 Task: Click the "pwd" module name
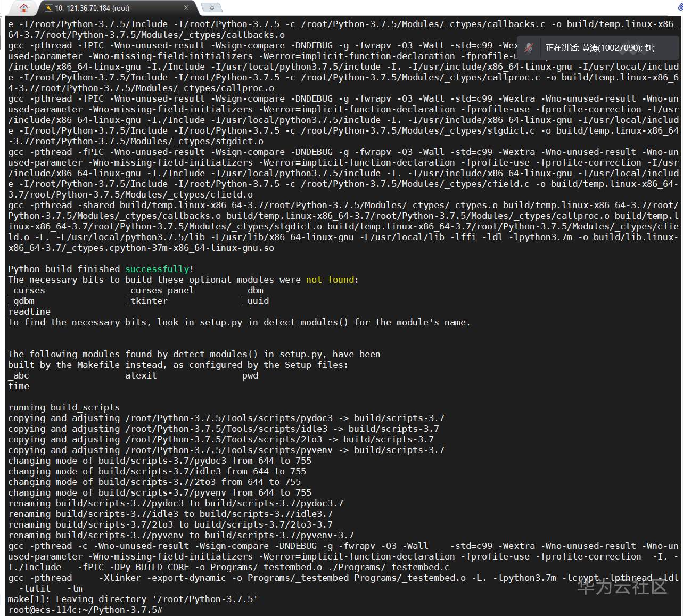(x=250, y=375)
